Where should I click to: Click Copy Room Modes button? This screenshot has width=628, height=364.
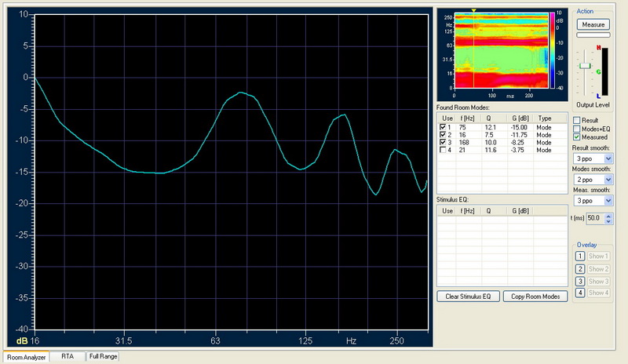(535, 297)
